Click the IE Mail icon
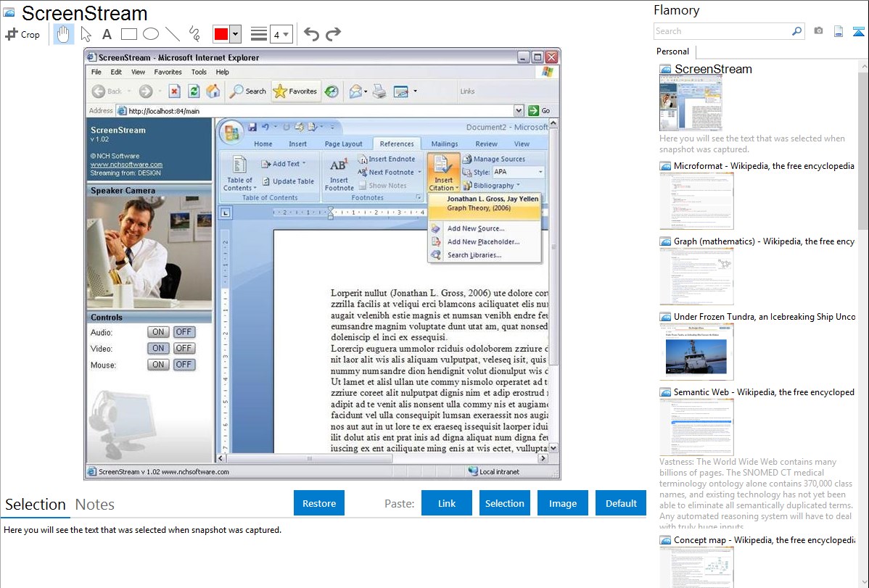 point(356,91)
